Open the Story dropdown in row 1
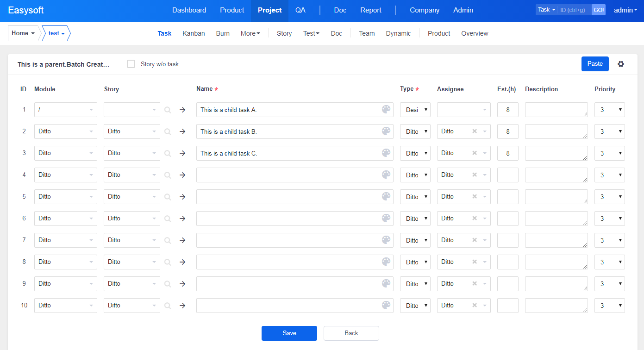The width and height of the screenshot is (644, 350). (x=132, y=110)
